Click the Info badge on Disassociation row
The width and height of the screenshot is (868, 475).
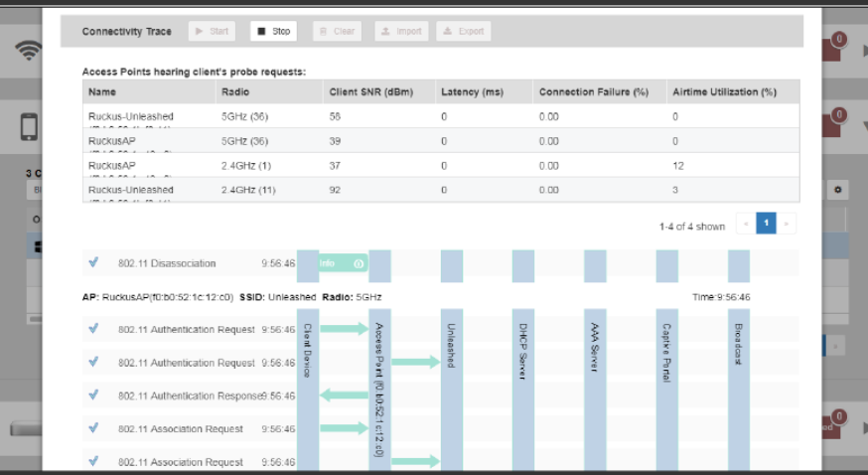(x=343, y=263)
